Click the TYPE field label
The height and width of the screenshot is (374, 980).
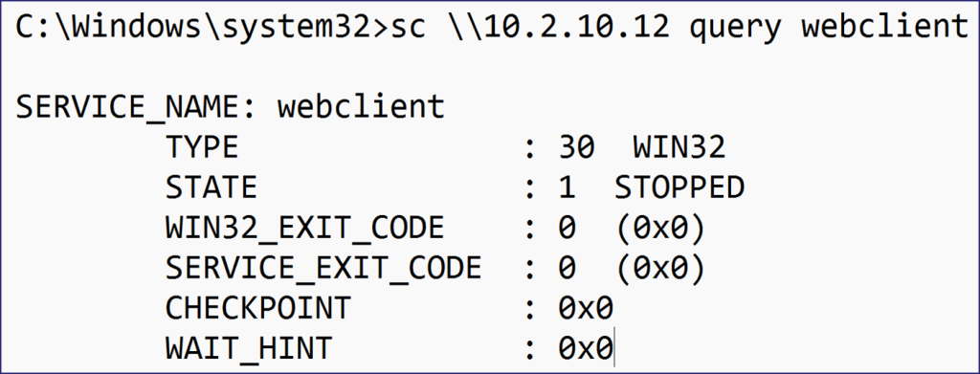pos(202,148)
